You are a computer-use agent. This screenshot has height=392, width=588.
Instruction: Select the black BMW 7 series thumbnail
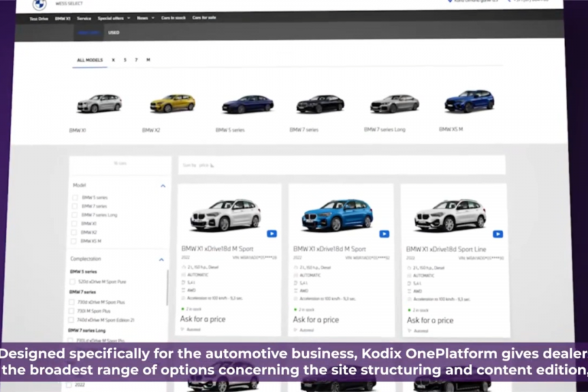point(320,104)
